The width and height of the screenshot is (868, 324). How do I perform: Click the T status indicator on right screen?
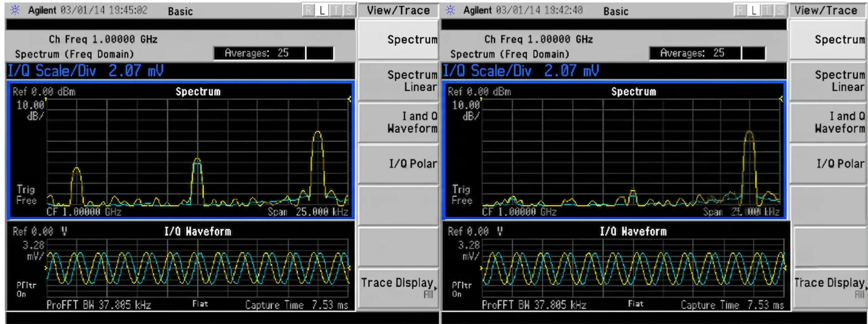coord(767,10)
